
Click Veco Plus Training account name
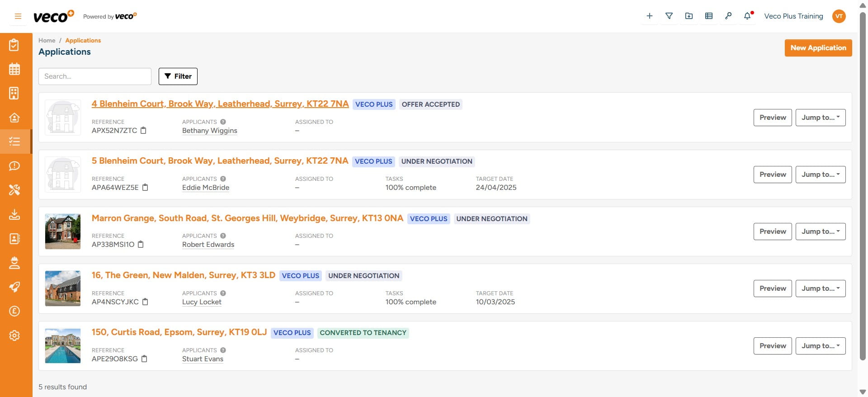[x=793, y=16]
